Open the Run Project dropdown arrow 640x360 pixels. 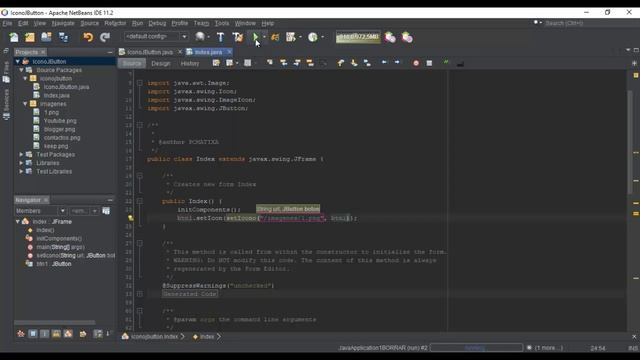point(264,37)
